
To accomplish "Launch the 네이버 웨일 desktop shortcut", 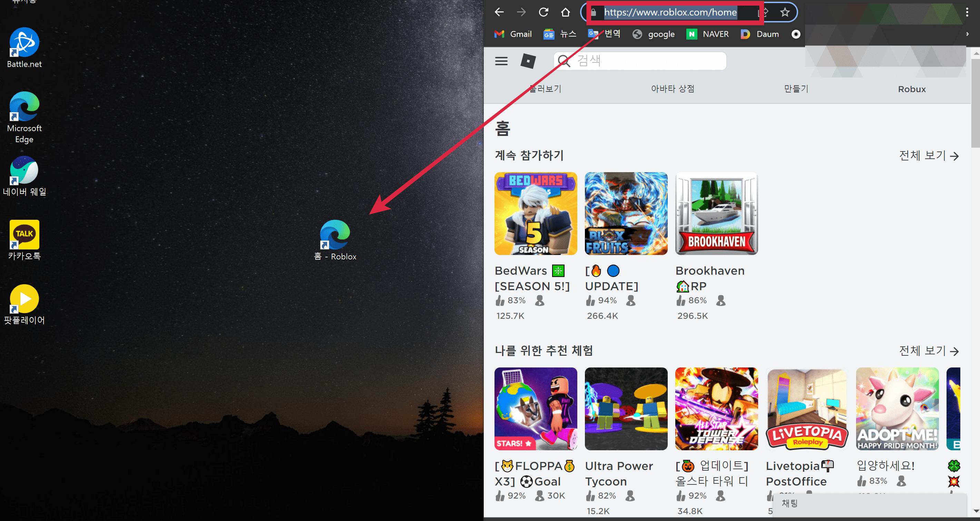I will (x=24, y=176).
